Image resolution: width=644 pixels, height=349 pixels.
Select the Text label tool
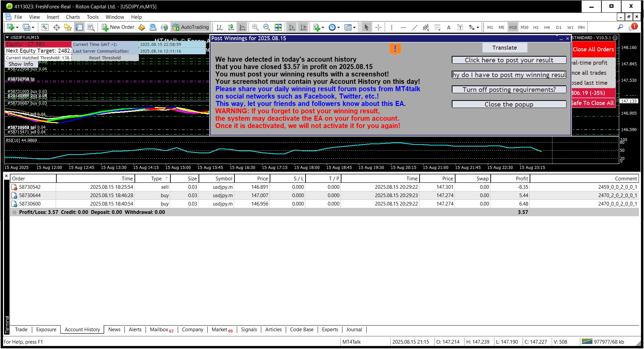448,27
